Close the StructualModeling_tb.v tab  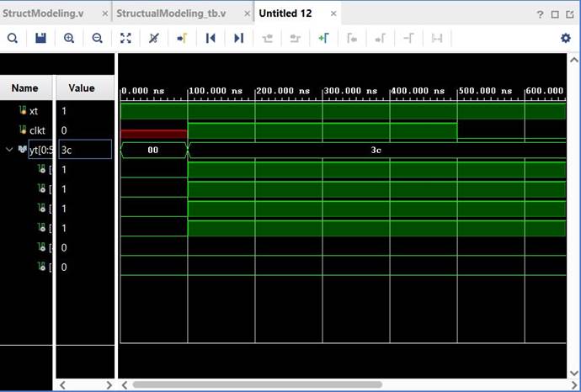(x=248, y=13)
